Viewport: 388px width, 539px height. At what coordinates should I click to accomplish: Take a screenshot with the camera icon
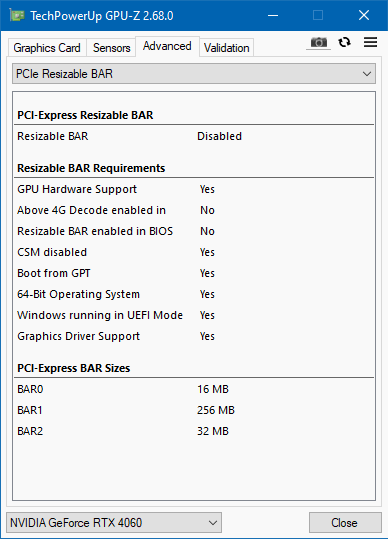pyautogui.click(x=319, y=43)
